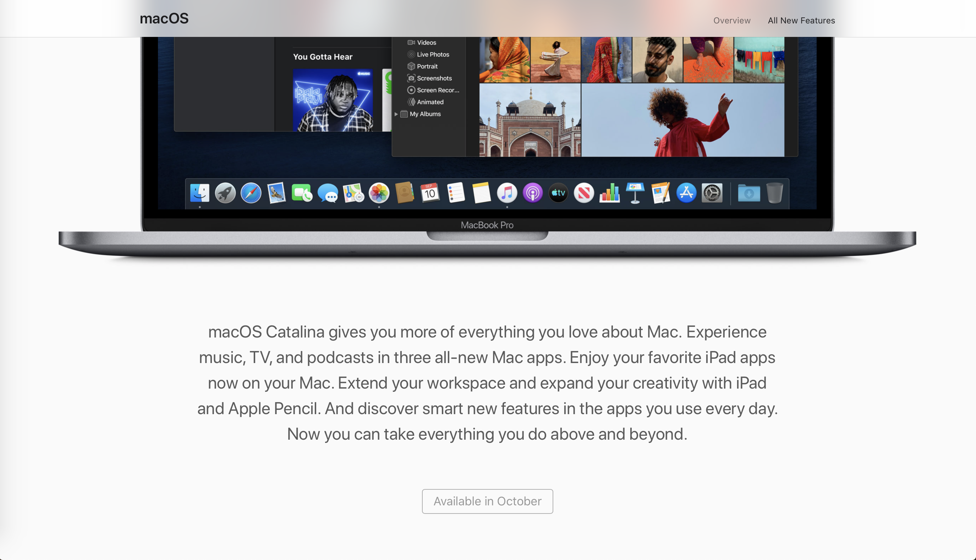This screenshot has height=560, width=976.
Task: Open Downloads folder in the dock
Action: 749,193
